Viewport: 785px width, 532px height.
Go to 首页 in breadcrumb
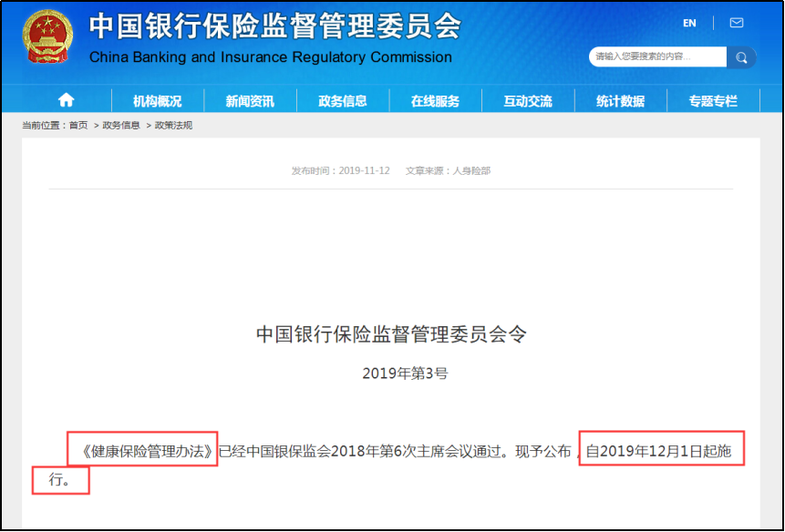78,126
